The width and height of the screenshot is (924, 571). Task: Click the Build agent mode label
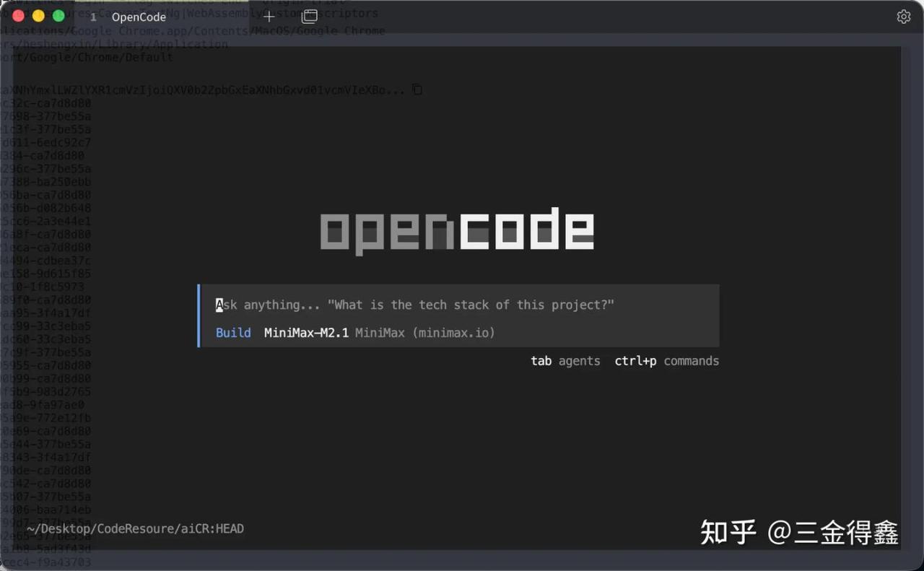tap(233, 333)
